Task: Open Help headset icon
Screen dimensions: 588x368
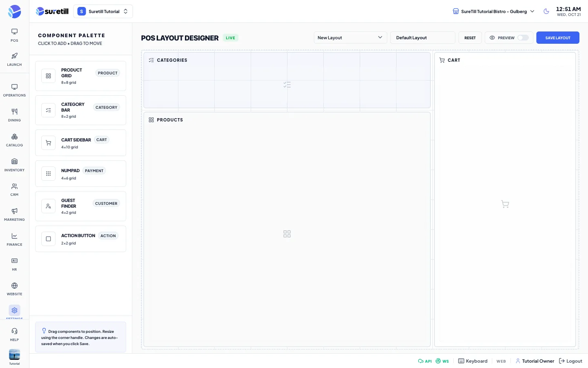Action: point(14,331)
